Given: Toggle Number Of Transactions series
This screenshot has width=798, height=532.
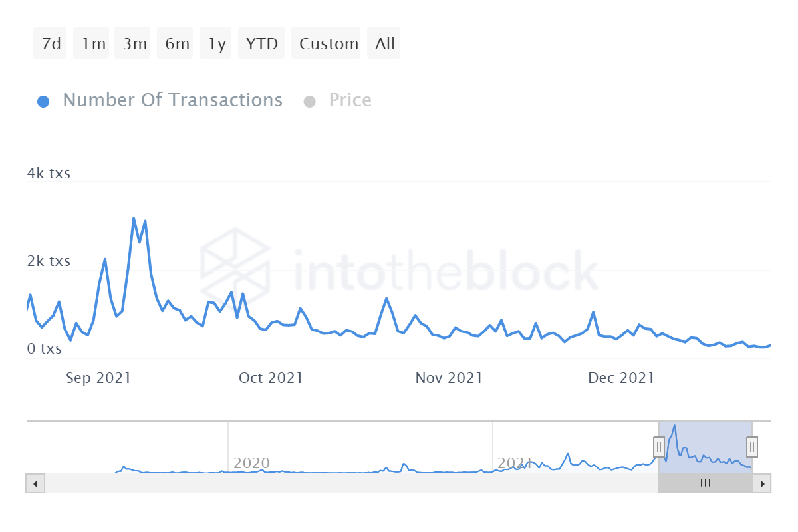Looking at the screenshot, I should [x=172, y=100].
